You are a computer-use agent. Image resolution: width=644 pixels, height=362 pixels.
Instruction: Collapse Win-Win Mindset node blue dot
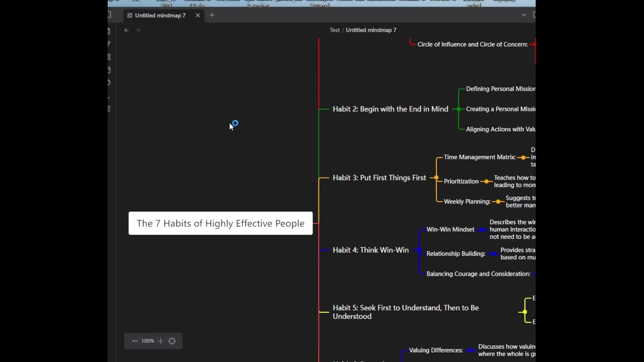pyautogui.click(x=482, y=230)
